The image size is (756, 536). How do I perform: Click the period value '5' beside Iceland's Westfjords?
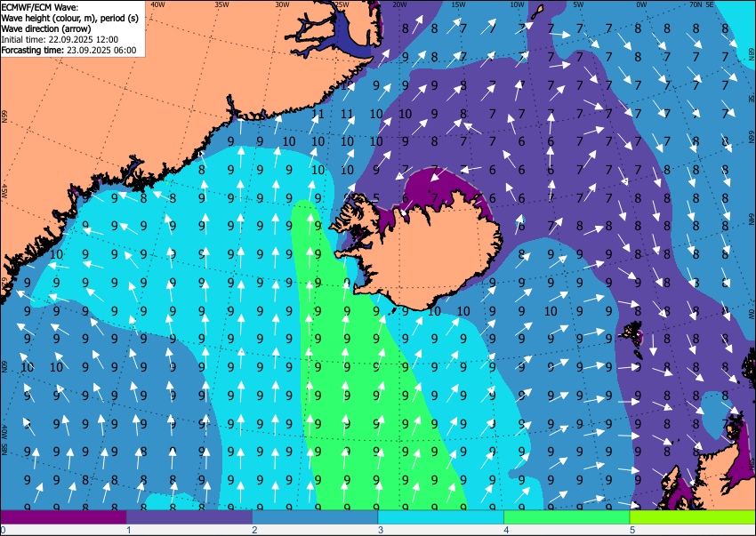tap(376, 197)
